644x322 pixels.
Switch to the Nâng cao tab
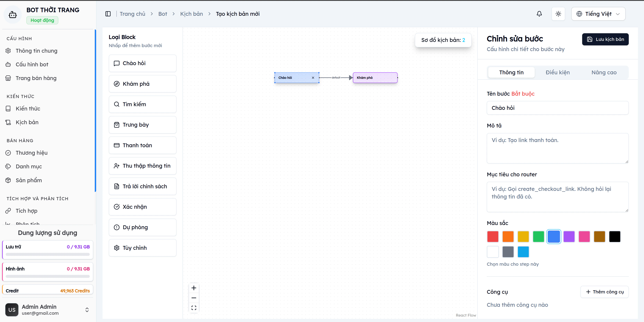604,73
